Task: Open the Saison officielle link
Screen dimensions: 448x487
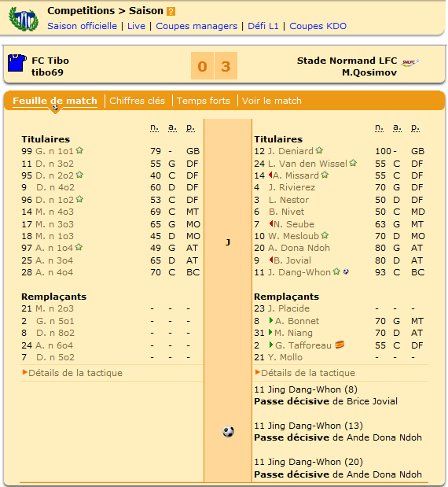Action: pos(83,26)
